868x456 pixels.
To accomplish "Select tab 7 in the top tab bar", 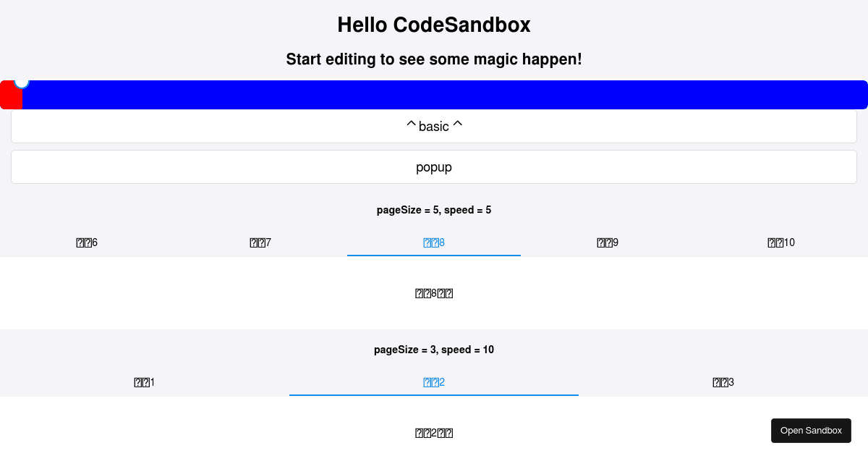I will click(260, 242).
